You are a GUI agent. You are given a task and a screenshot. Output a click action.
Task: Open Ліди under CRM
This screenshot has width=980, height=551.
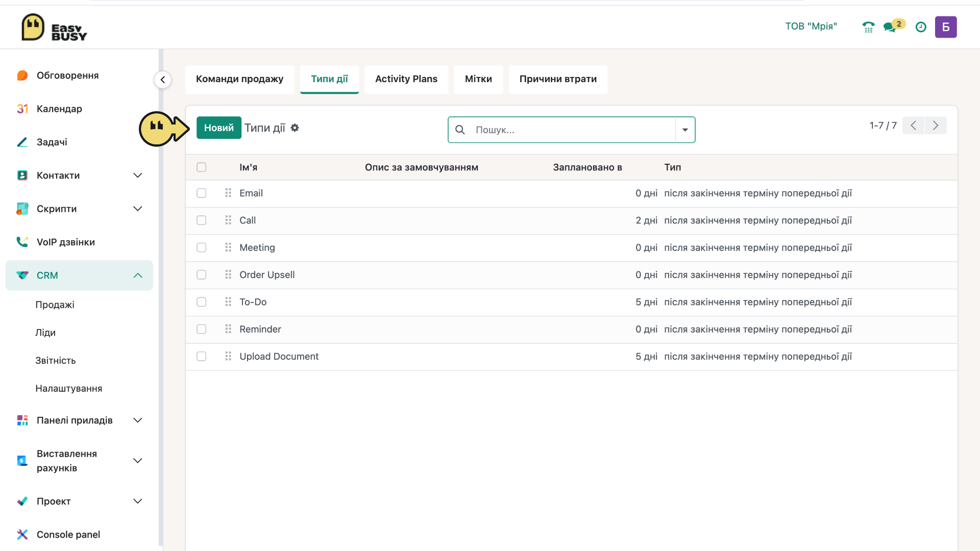pyautogui.click(x=45, y=333)
